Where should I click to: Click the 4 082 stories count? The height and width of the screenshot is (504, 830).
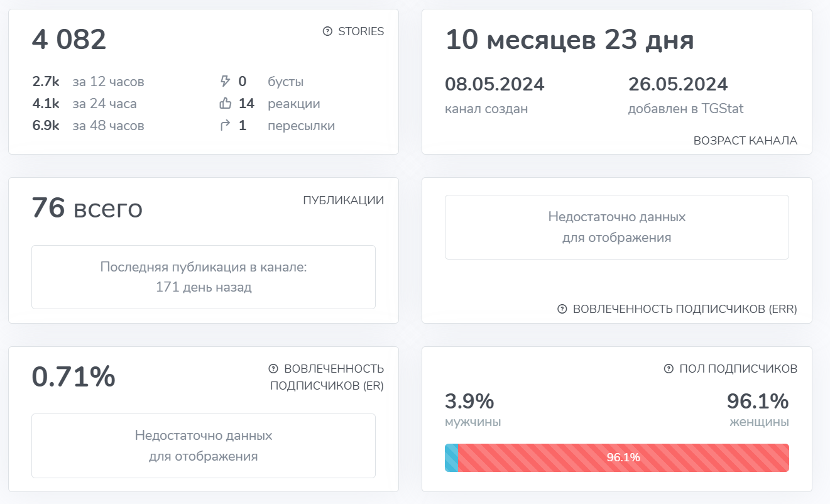pos(69,40)
